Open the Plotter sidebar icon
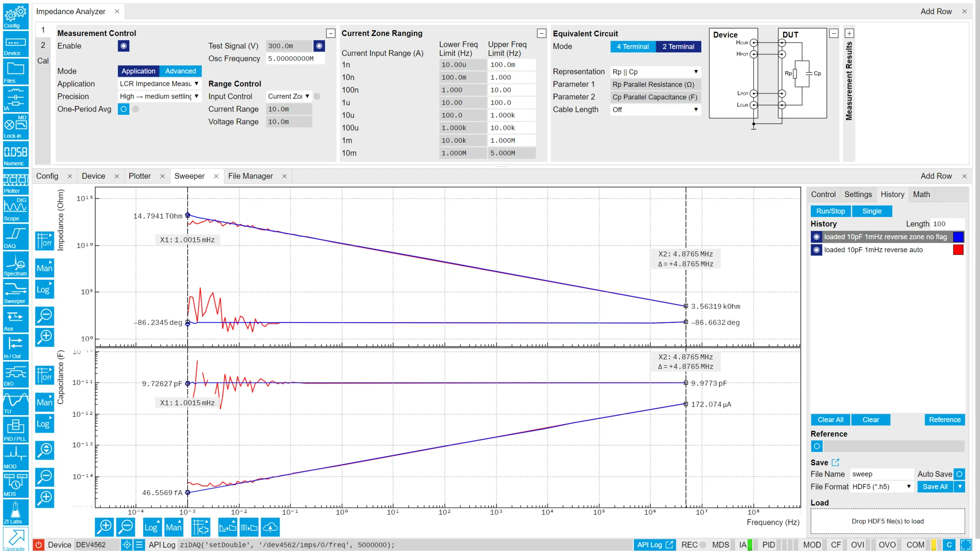This screenshot has height=551, width=980. pos(15,182)
